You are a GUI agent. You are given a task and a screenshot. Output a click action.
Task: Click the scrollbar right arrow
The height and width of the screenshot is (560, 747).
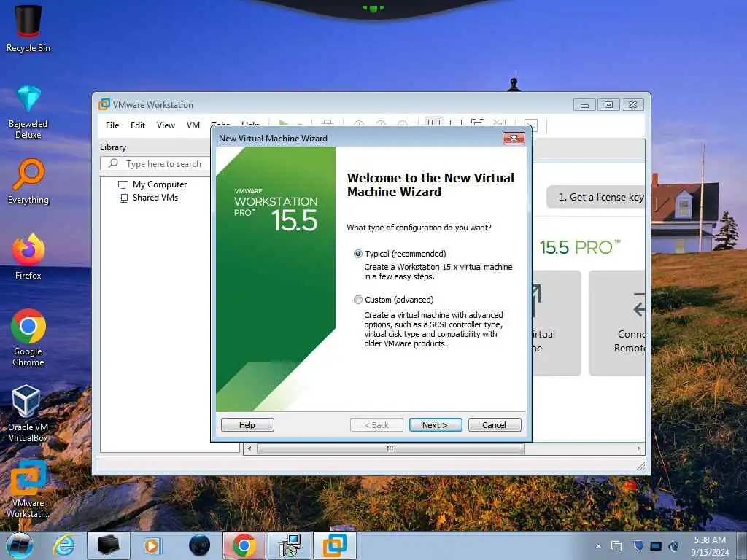point(638,448)
